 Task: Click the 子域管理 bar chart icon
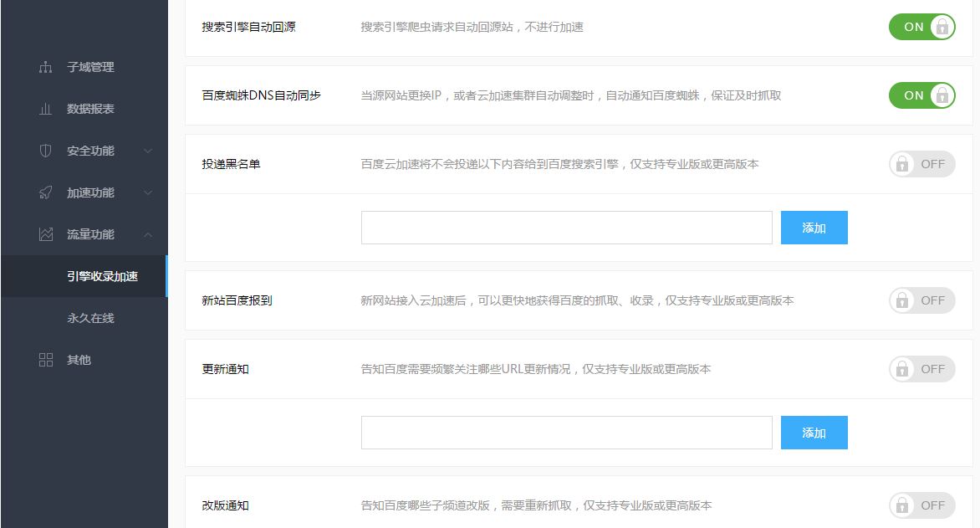(45, 67)
